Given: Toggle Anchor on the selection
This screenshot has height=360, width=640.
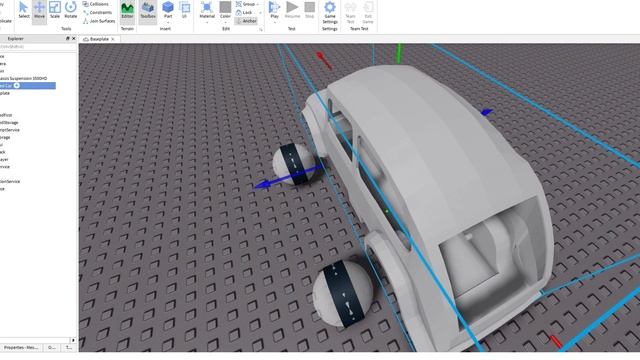Looking at the screenshot, I should tap(246, 21).
